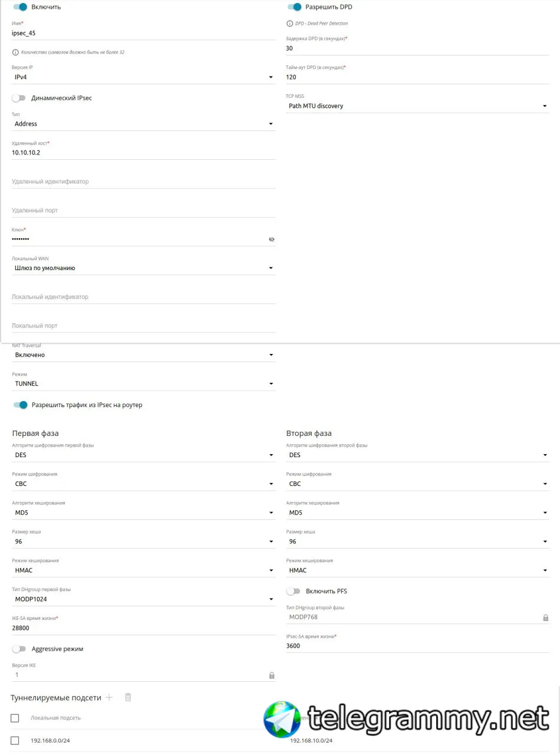
Task: Open the Версия IP dropdown
Action: (143, 77)
